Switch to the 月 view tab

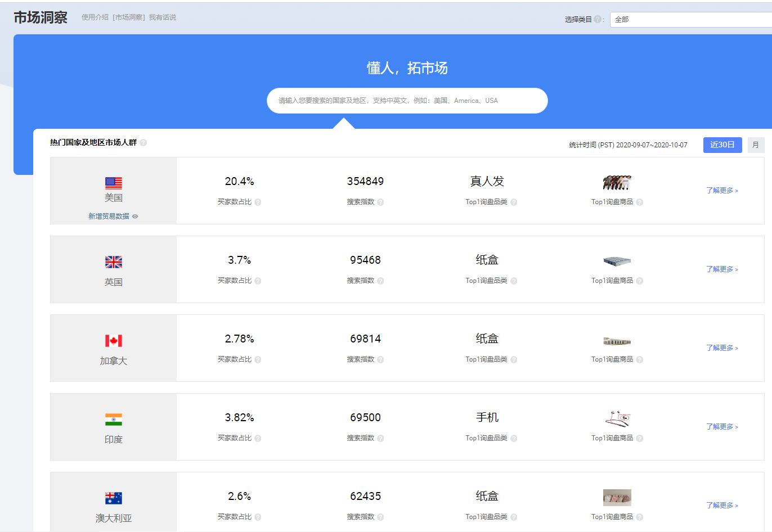pyautogui.click(x=757, y=145)
